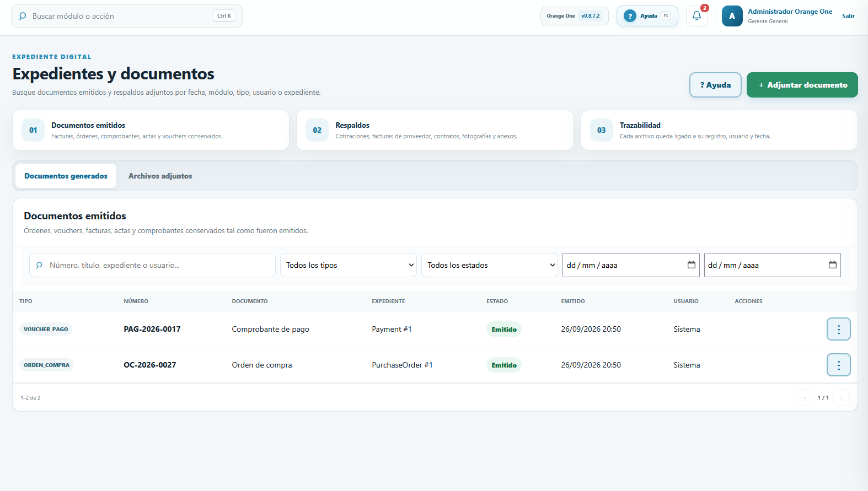868x491 pixels.
Task: Open calendar picker of second date field
Action: [x=832, y=265]
